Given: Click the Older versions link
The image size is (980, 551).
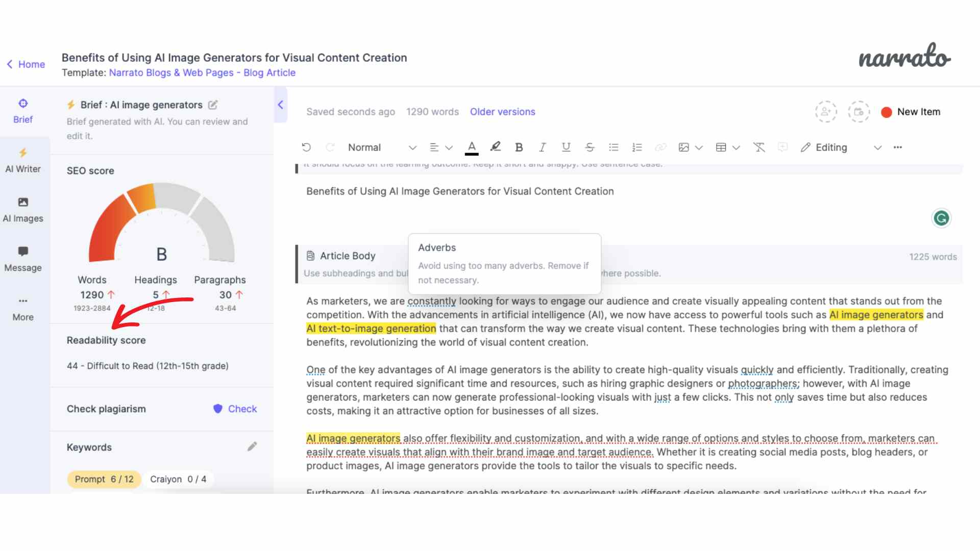Looking at the screenshot, I should [502, 112].
